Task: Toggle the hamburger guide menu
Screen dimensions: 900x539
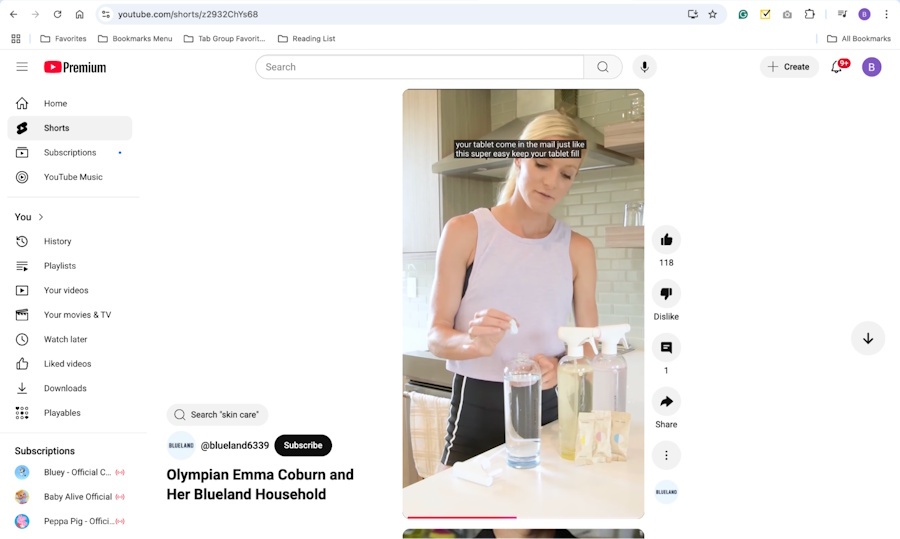Action: click(22, 67)
